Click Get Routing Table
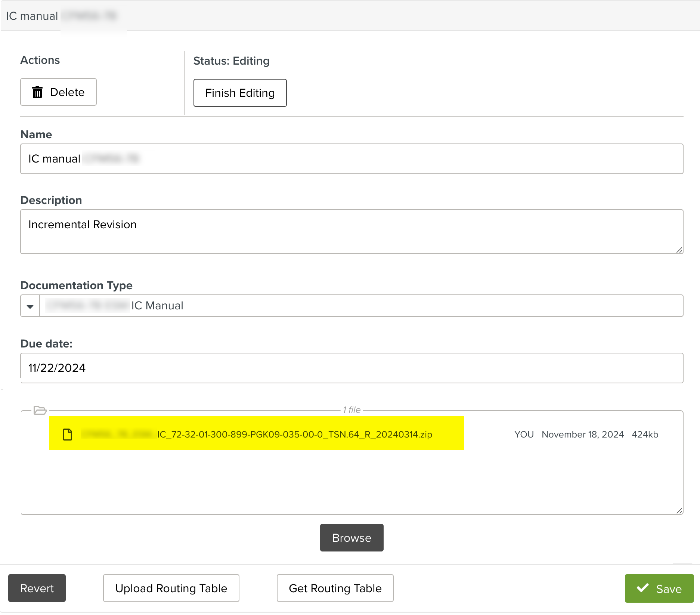 [x=335, y=588]
